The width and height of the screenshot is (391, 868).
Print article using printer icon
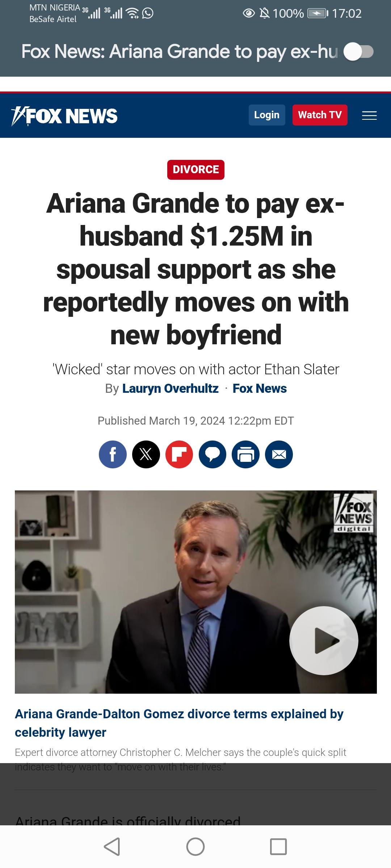click(x=246, y=455)
